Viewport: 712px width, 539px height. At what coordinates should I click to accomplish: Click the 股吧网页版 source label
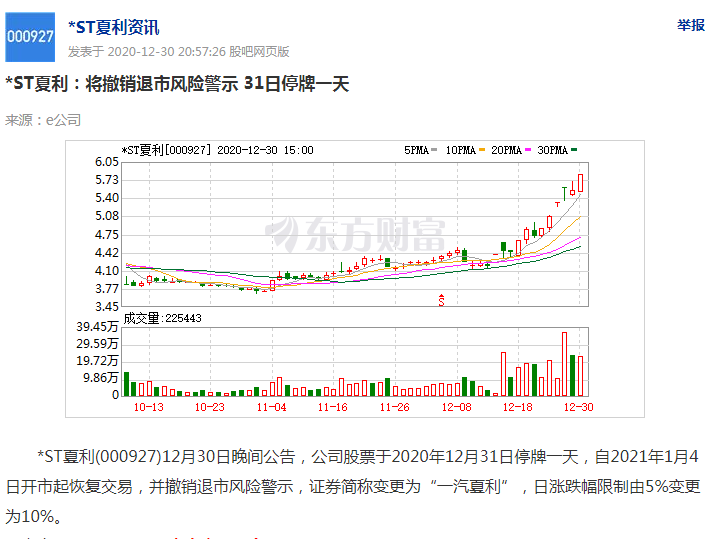tap(259, 51)
